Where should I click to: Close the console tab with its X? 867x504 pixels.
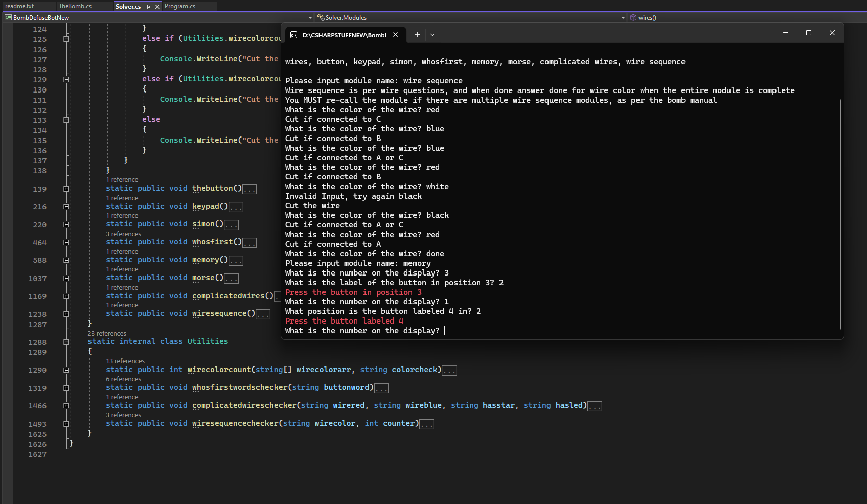[396, 35]
